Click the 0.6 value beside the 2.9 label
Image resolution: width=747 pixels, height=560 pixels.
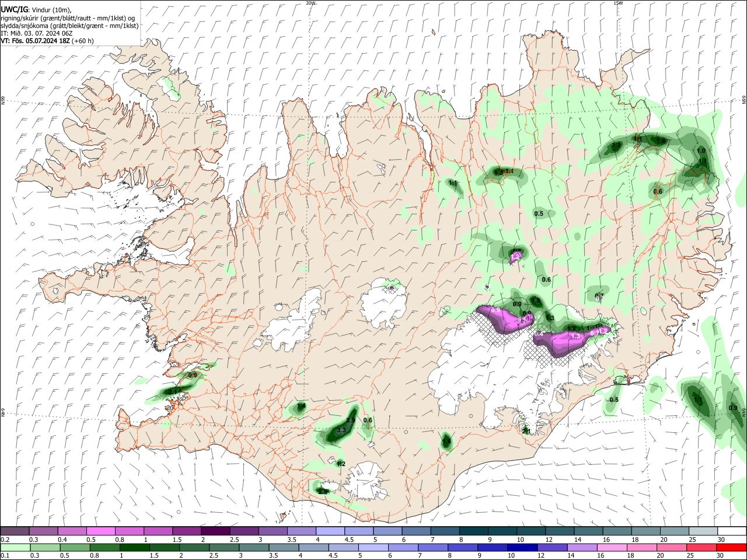point(368,420)
